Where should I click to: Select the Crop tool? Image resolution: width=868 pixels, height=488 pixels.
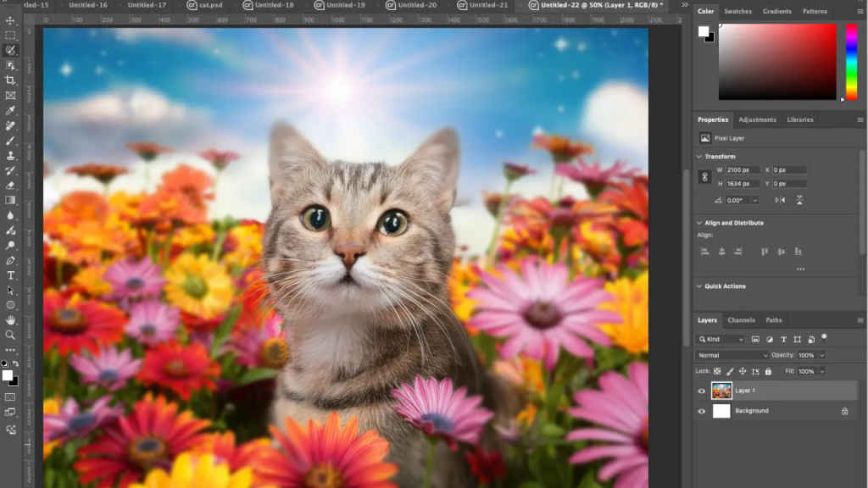pos(10,80)
